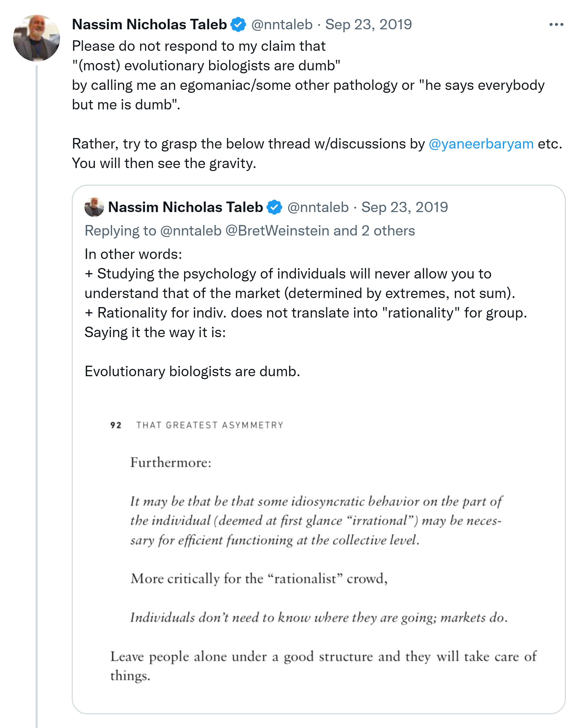This screenshot has height=728, width=577.
Task: Click the "Please do not respond" main tweet text
Action: (x=199, y=46)
